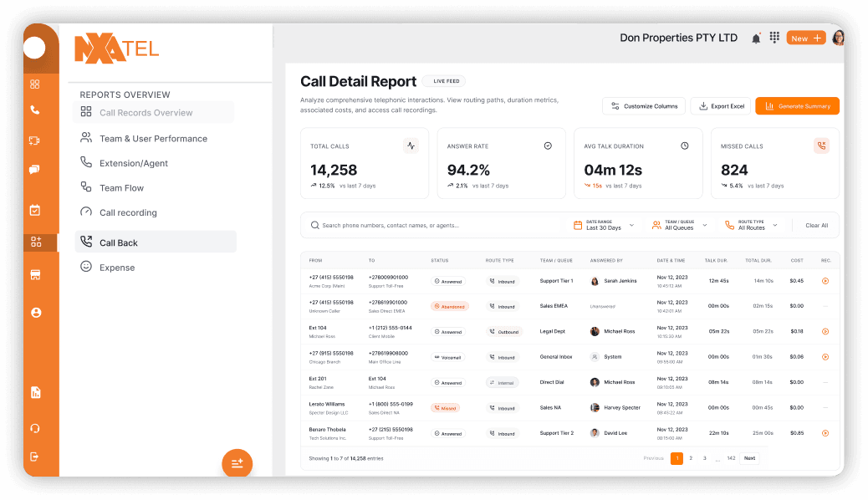
Task: Go to Next page of results
Action: pos(749,458)
